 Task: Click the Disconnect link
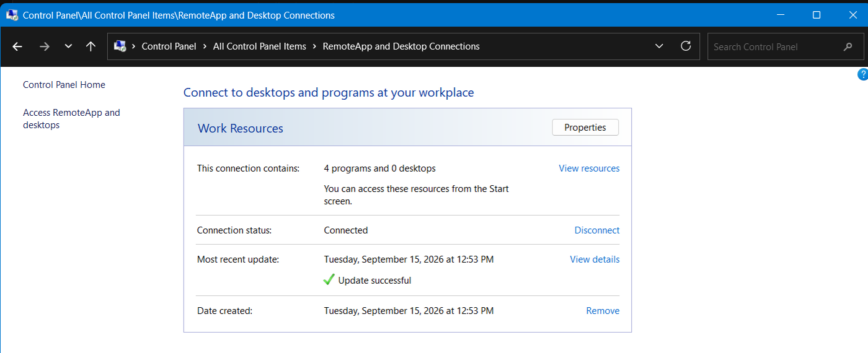point(597,230)
